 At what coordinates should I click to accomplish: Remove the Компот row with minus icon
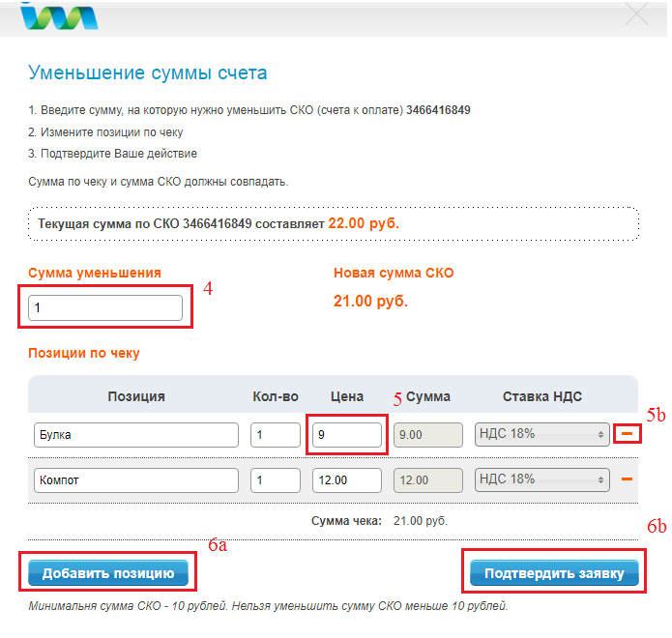[x=627, y=479]
